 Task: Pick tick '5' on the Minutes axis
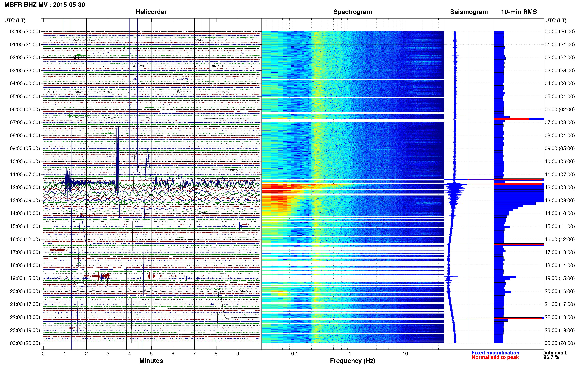(151, 354)
